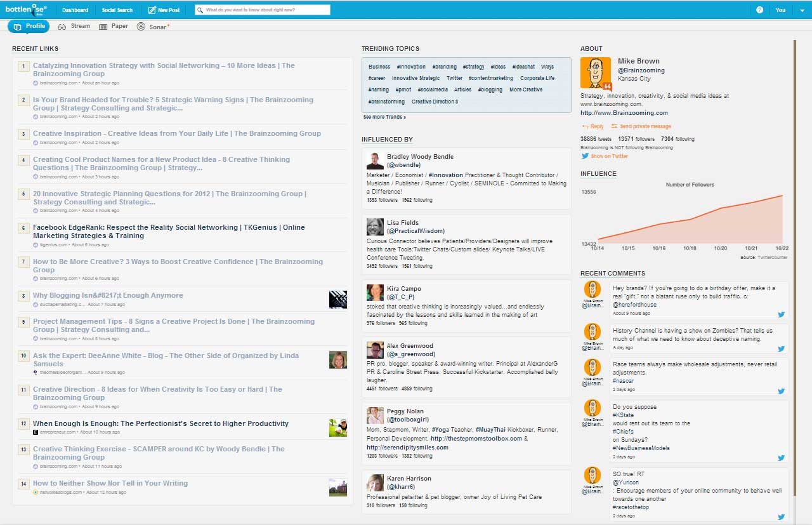
Task: Click the Bottlenose logo
Action: [26, 10]
